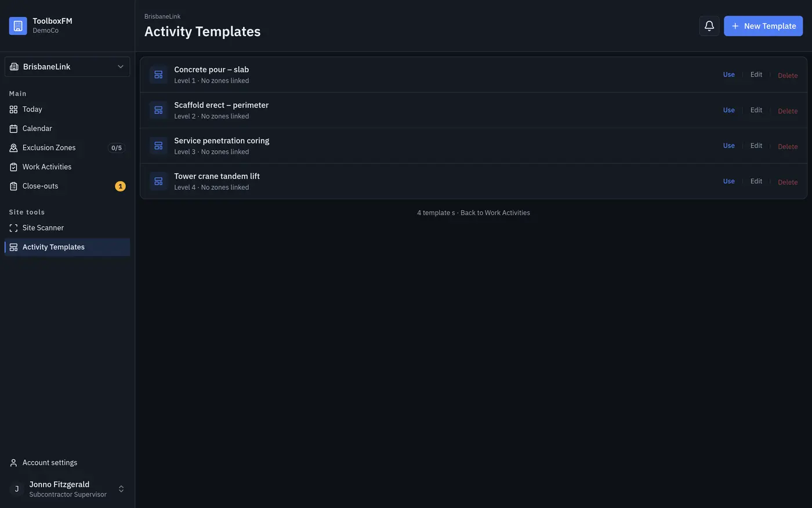The image size is (812, 508).
Task: Open the Jonno Fitzgerald user menu chevrons
Action: (121, 489)
